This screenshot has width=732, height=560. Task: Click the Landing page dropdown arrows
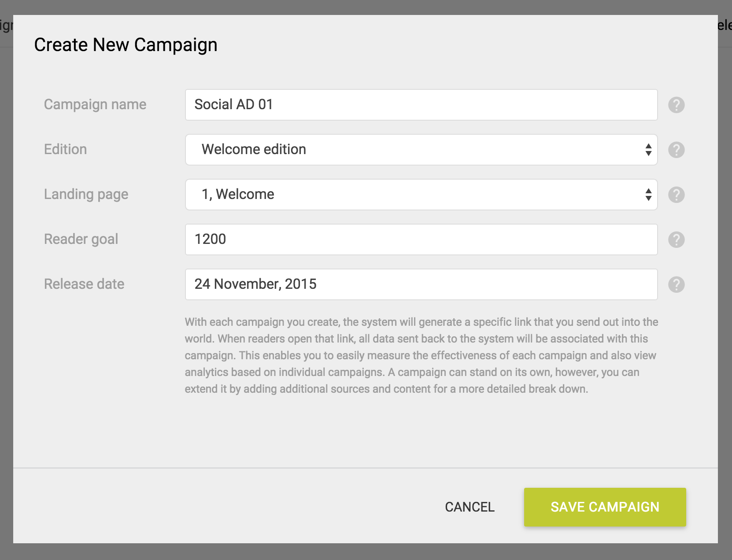(x=648, y=195)
